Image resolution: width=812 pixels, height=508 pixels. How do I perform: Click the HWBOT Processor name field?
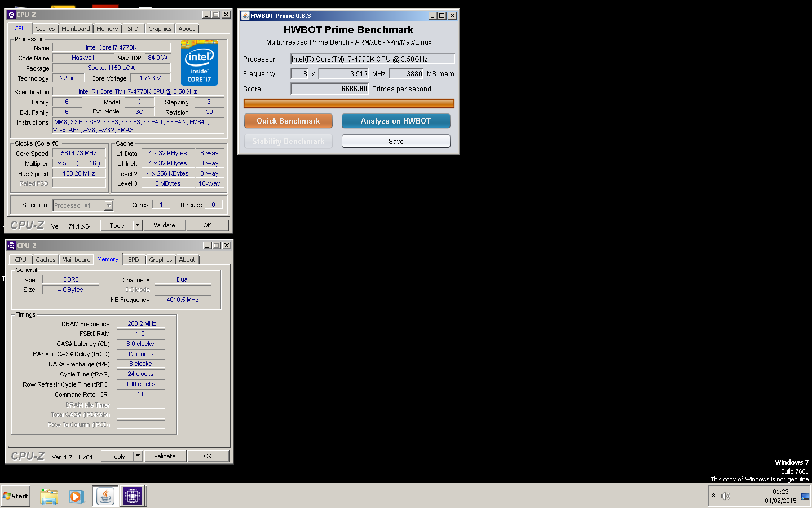(373, 59)
